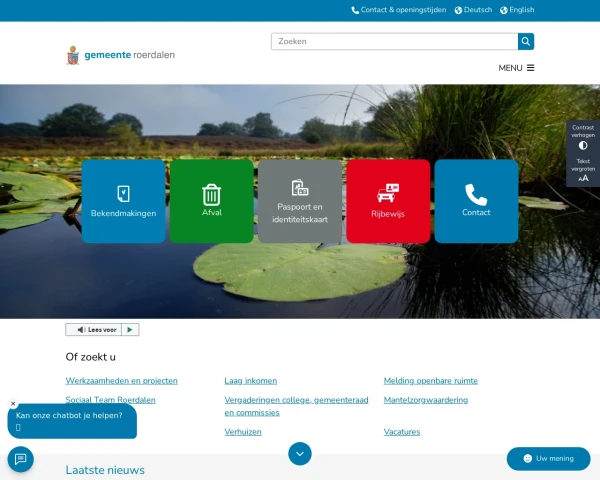Switch language to English
Viewport: 600px width, 480px height.
[x=517, y=10]
